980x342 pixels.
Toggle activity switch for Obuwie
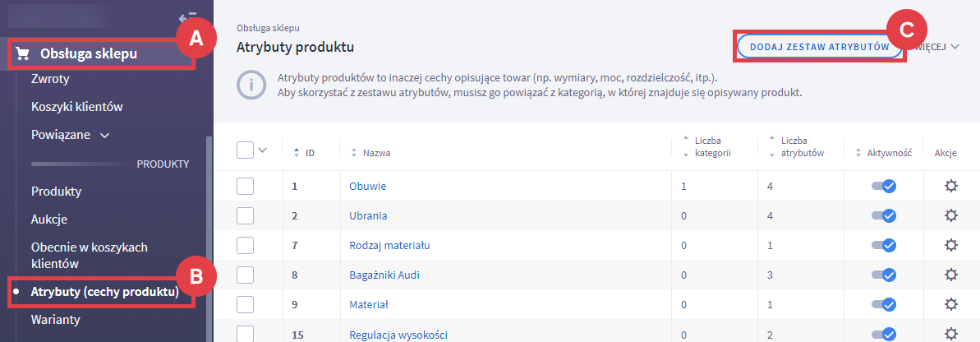(x=884, y=187)
